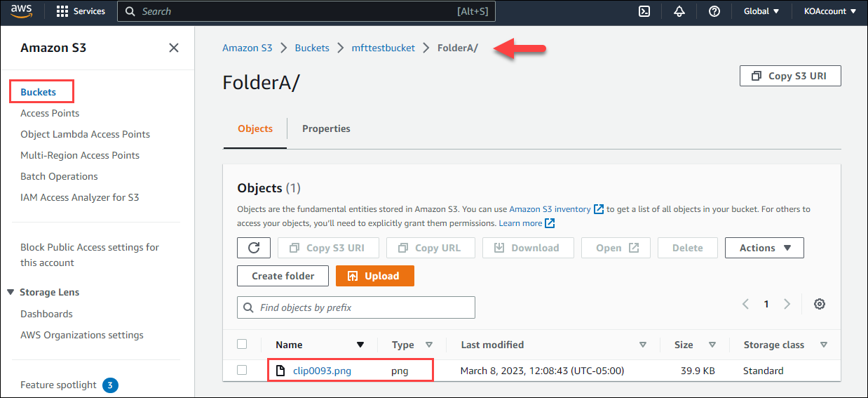
Task: Sort by Storage class column arrow
Action: pos(824,345)
